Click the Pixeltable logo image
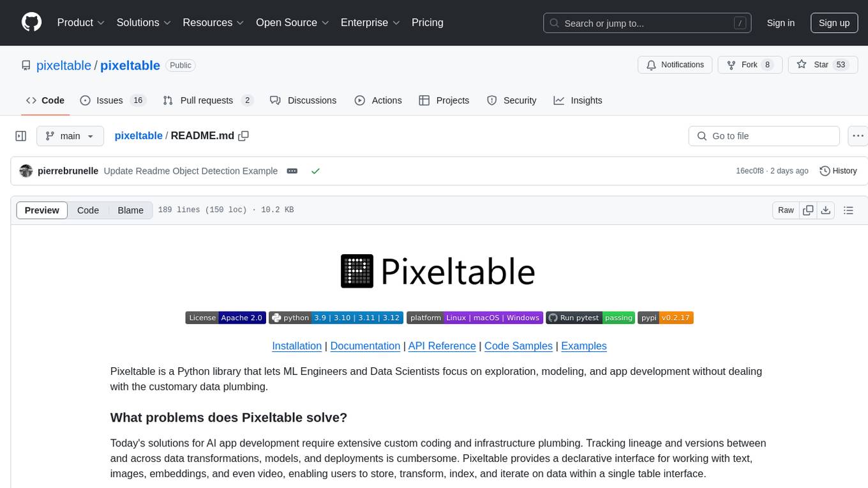 tap(438, 271)
